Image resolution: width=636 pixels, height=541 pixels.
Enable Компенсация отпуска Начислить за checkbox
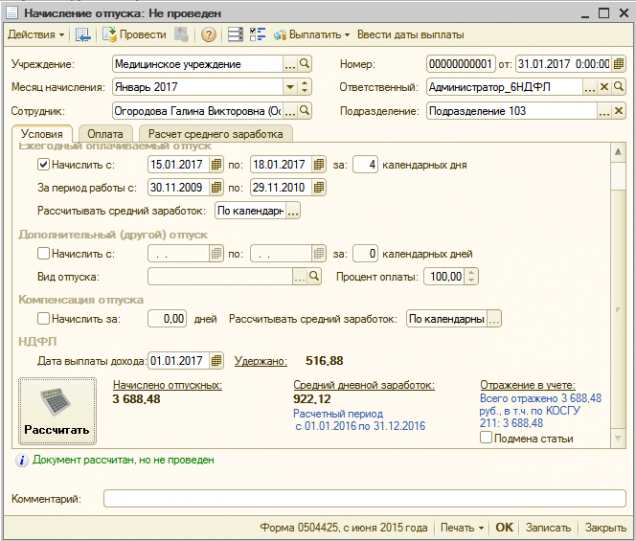click(x=43, y=319)
